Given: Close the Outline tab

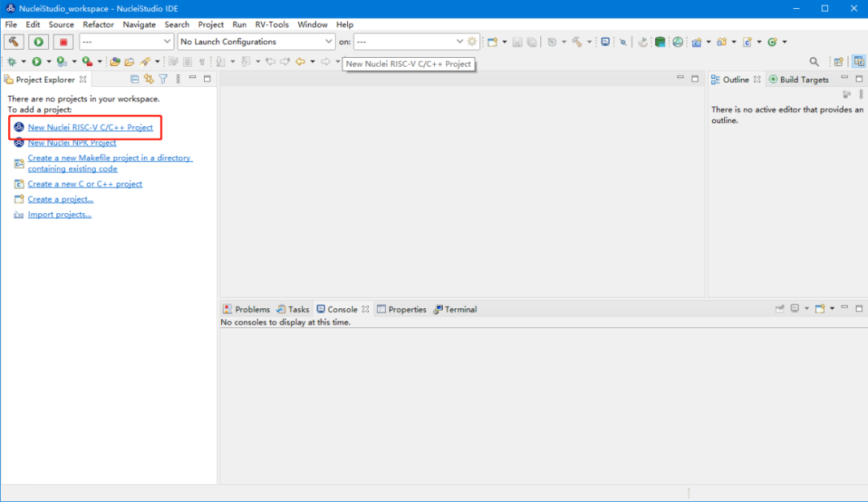Looking at the screenshot, I should pyautogui.click(x=757, y=80).
